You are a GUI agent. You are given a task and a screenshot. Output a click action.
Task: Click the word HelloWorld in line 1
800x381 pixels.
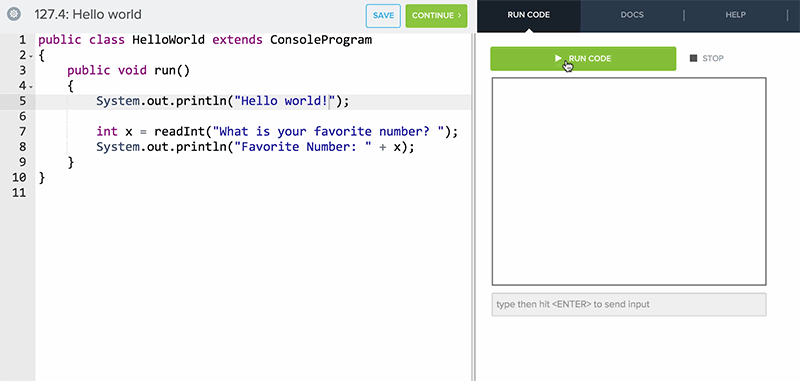pyautogui.click(x=169, y=40)
